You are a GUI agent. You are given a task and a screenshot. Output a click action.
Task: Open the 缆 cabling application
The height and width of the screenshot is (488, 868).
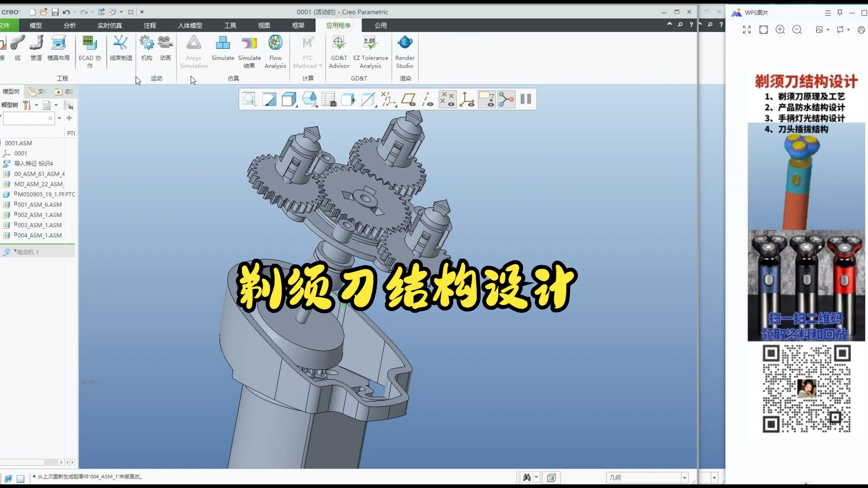pos(18,48)
